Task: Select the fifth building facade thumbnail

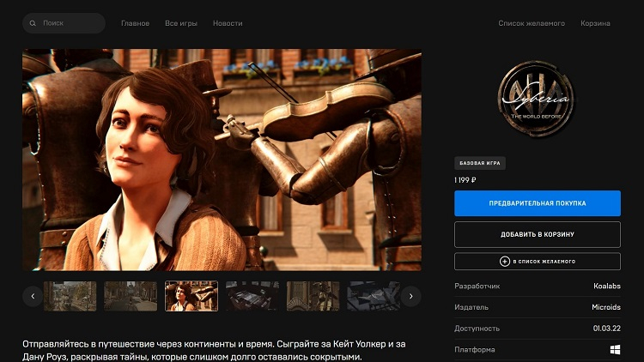Action: coord(313,296)
